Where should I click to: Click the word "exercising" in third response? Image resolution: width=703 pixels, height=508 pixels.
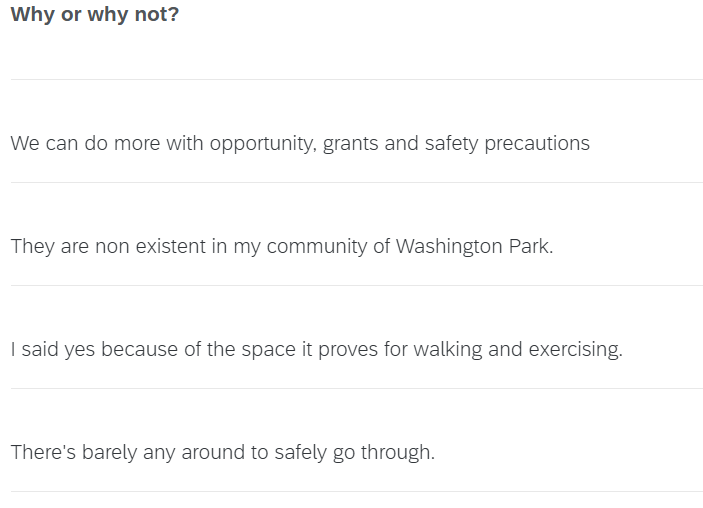(576, 350)
